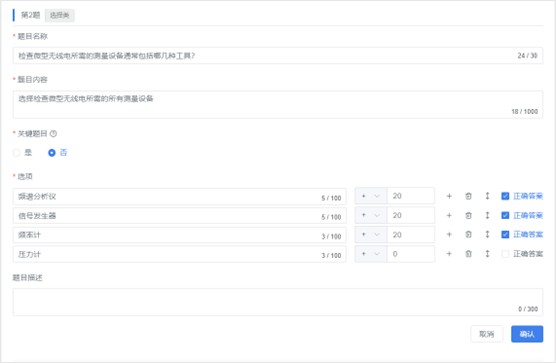Viewport: 556px width, 363px height.
Task: Click the 18 / 1000 character counter
Action: [524, 111]
